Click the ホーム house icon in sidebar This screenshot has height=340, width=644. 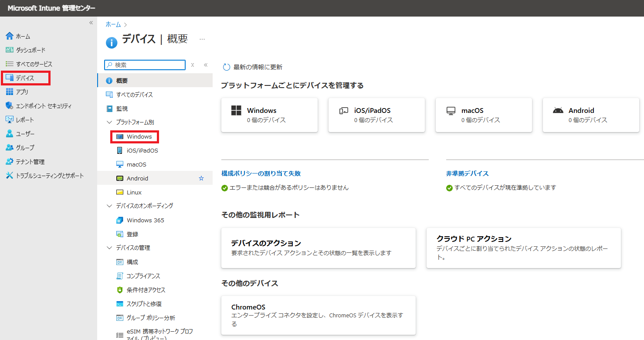point(10,36)
